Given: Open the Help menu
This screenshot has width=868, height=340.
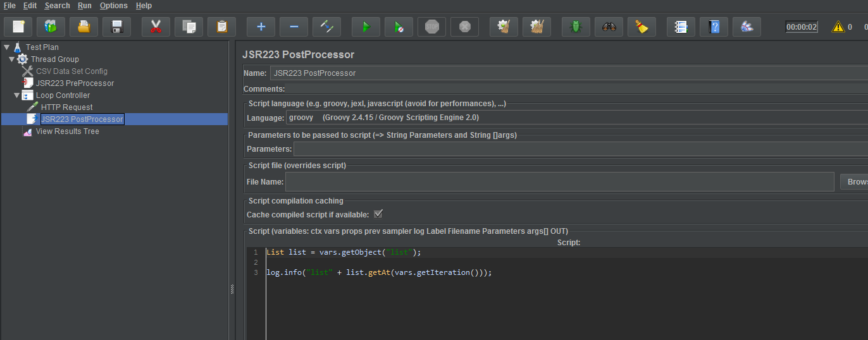Looking at the screenshot, I should point(144,6).
